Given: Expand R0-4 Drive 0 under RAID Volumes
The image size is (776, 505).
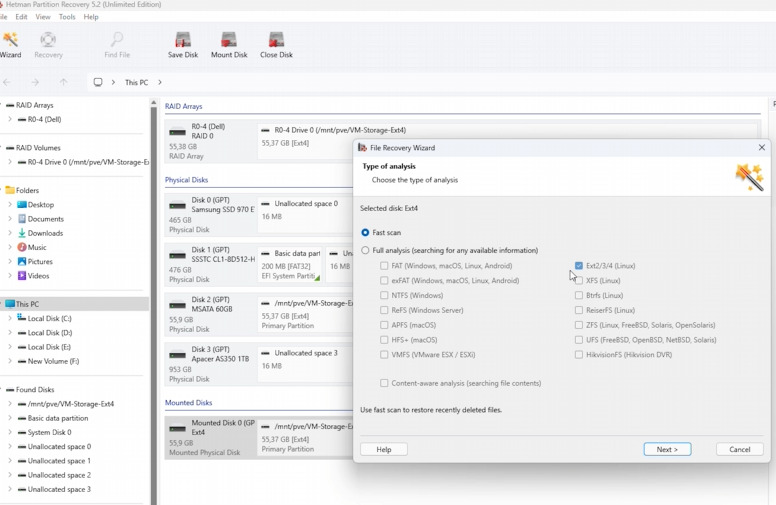Looking at the screenshot, I should pyautogui.click(x=9, y=162).
